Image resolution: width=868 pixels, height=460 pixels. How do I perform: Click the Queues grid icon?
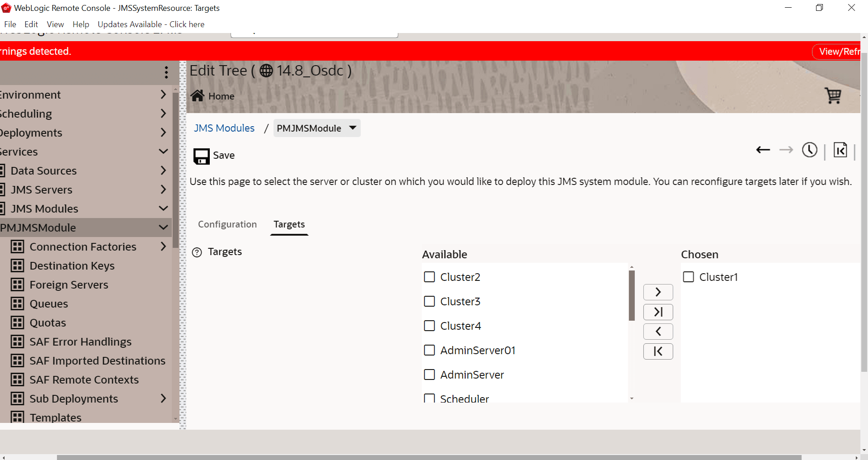point(17,304)
